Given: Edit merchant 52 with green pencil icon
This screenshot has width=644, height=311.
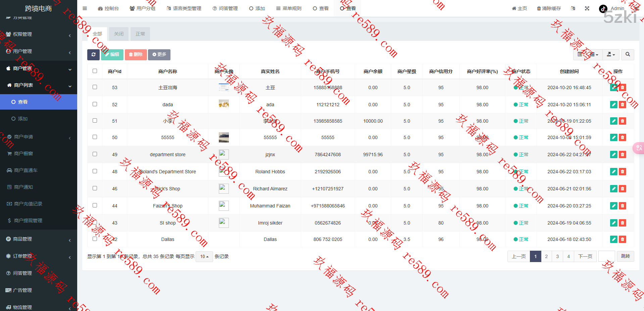Looking at the screenshot, I should click(613, 105).
